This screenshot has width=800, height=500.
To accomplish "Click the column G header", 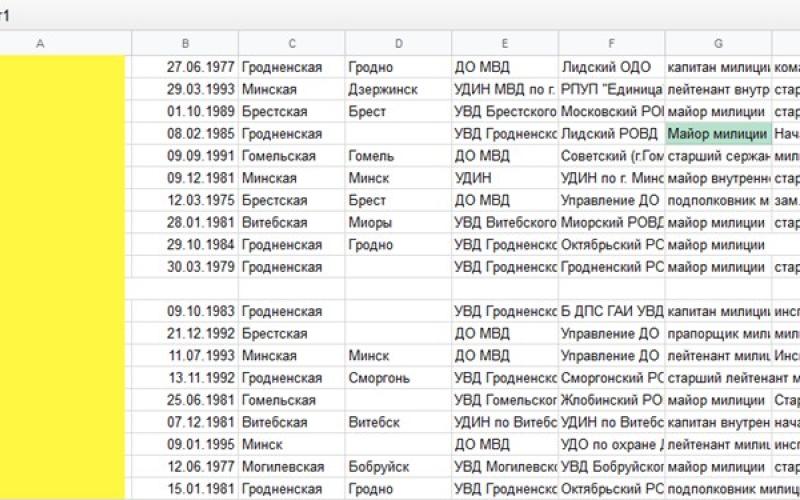I will [x=718, y=44].
